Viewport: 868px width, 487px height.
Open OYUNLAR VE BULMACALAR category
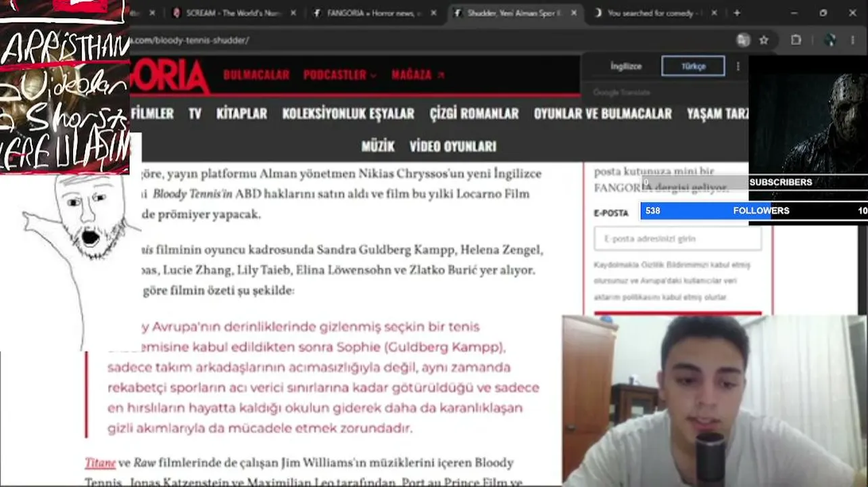coord(603,114)
